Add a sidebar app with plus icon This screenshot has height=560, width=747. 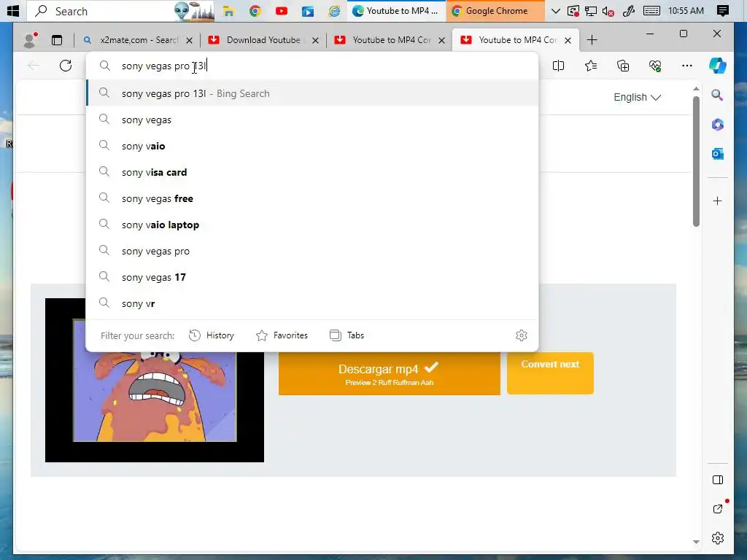point(718,201)
